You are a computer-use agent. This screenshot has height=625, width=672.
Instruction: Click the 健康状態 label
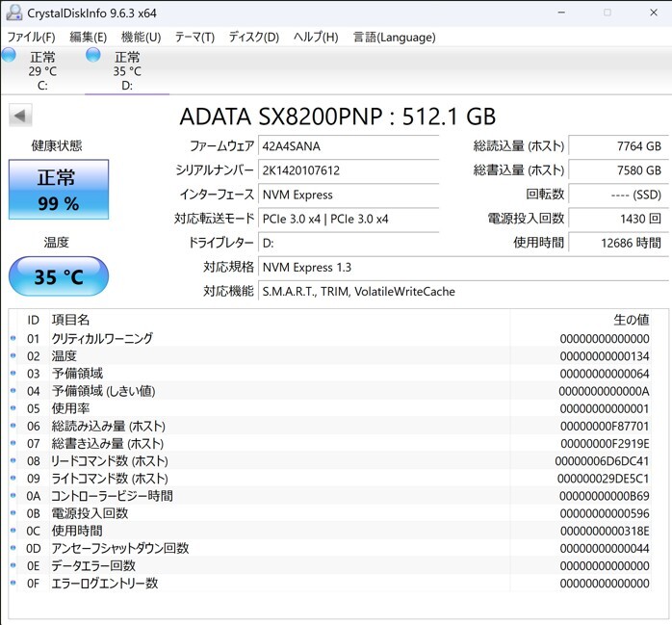[x=56, y=145]
